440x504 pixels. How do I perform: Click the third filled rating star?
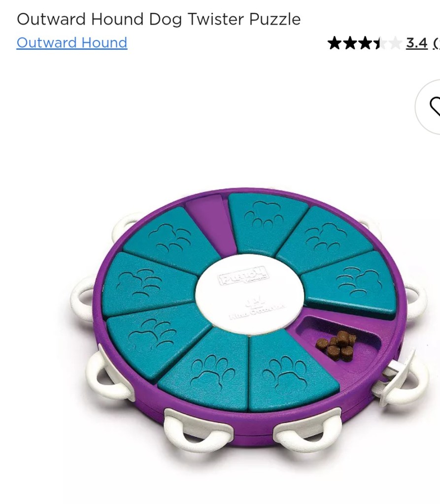coord(365,43)
